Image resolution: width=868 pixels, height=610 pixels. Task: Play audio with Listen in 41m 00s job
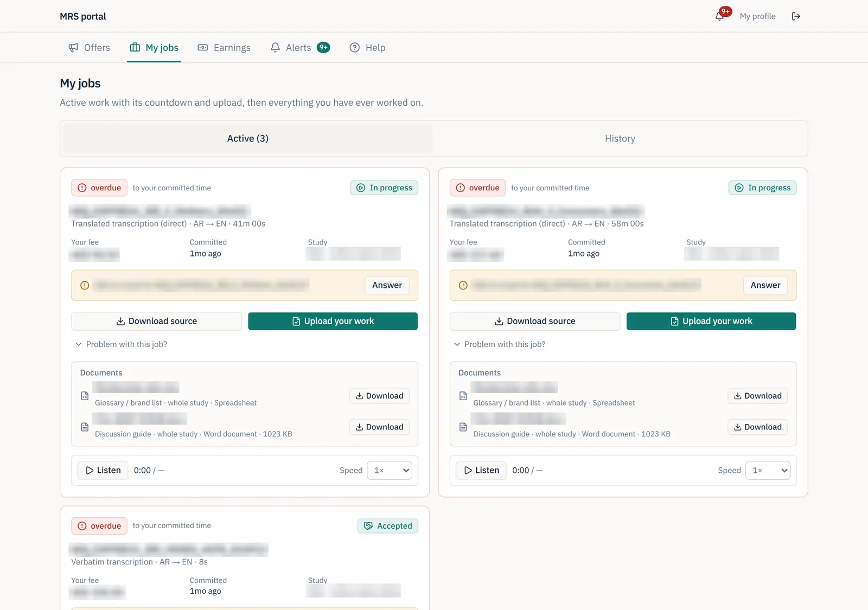coord(103,471)
